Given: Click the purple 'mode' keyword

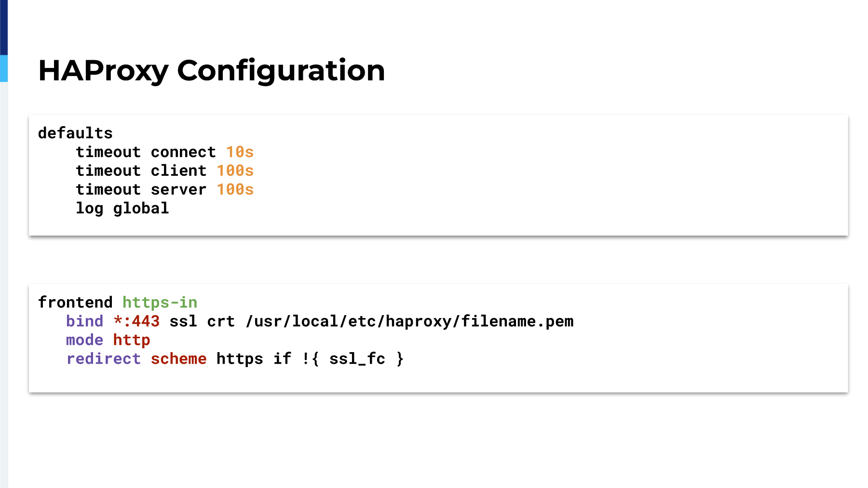Looking at the screenshot, I should [x=84, y=340].
